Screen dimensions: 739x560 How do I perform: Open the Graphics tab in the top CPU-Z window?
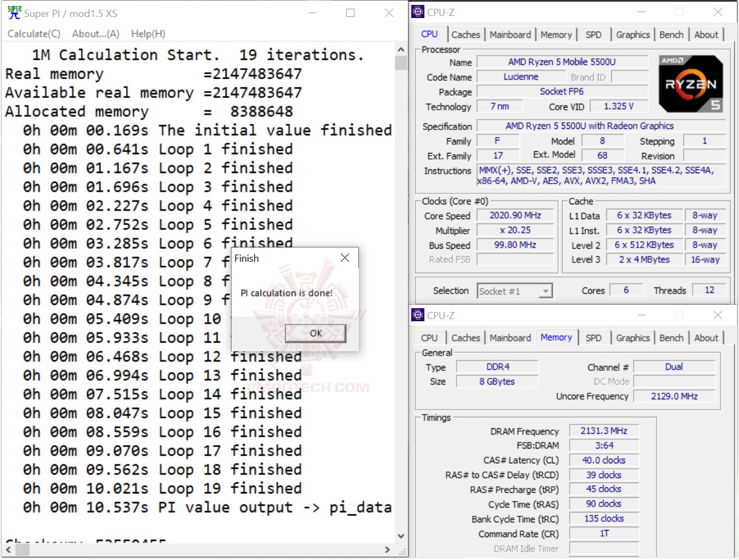[633, 34]
